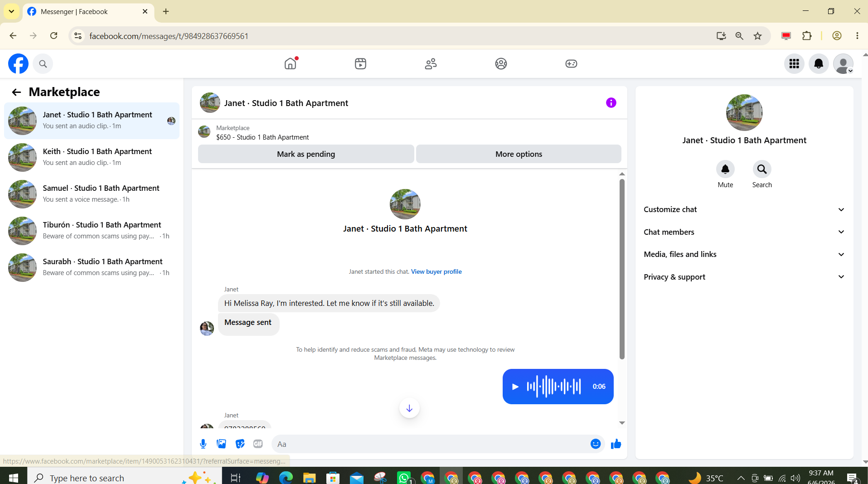Click the browser address bar URL
The width and height of the screenshot is (868, 484).
click(x=169, y=36)
